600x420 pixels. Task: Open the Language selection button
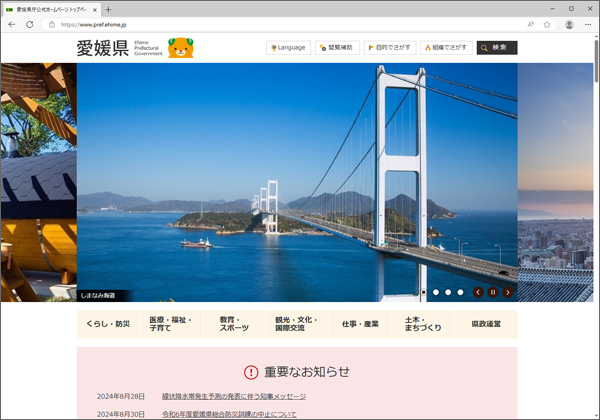(288, 48)
